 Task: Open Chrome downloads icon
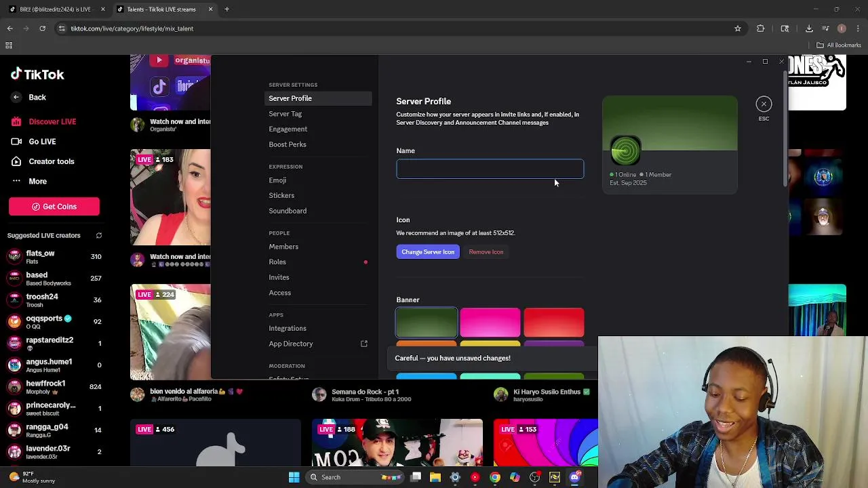coord(809,28)
